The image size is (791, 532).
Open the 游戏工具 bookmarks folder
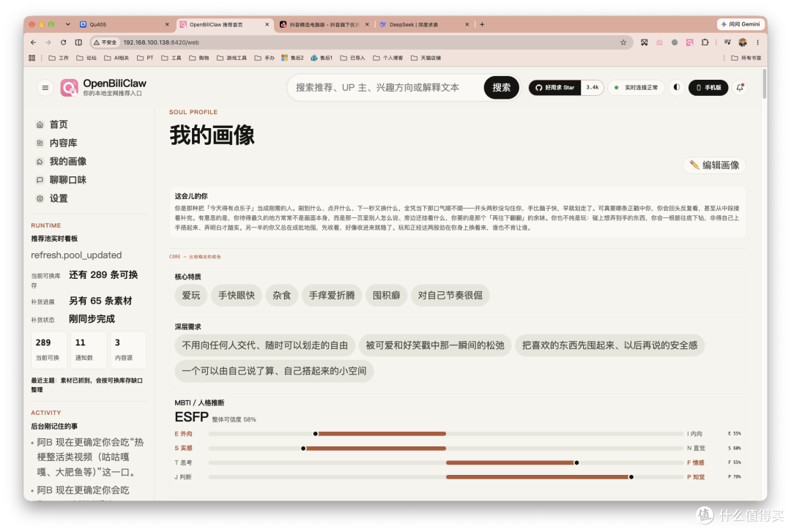point(231,58)
